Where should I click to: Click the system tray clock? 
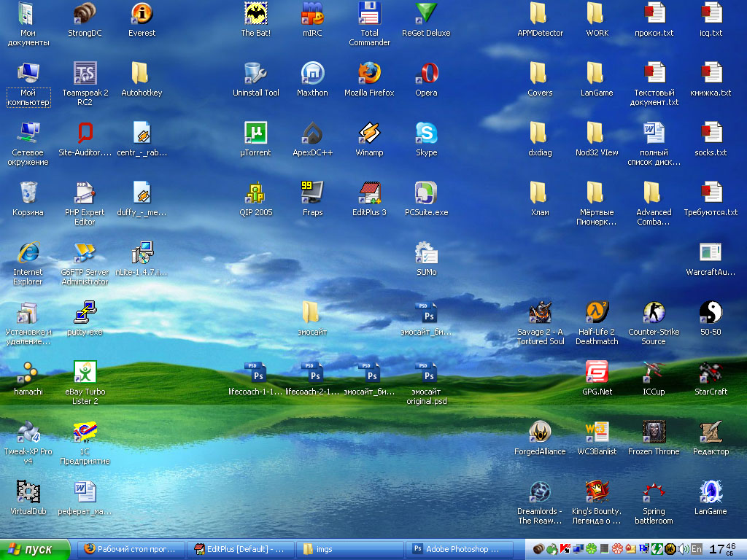(722, 548)
